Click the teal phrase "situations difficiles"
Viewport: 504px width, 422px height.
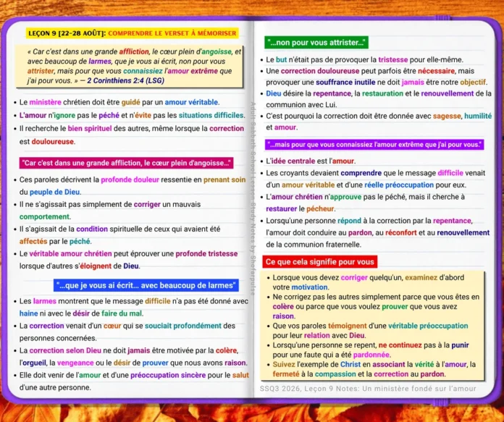click(211, 115)
